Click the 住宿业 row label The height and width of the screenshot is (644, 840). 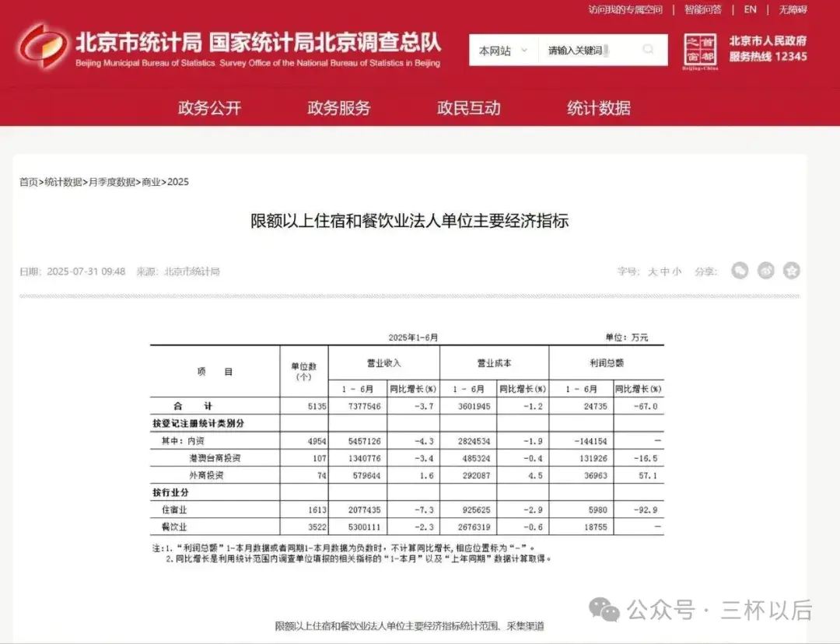pyautogui.click(x=174, y=509)
